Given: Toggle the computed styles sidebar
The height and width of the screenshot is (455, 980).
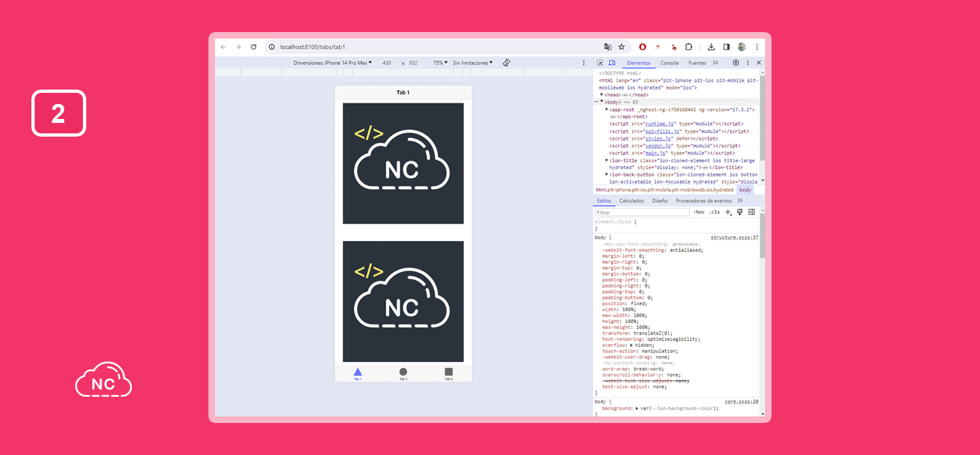Looking at the screenshot, I should (x=751, y=212).
